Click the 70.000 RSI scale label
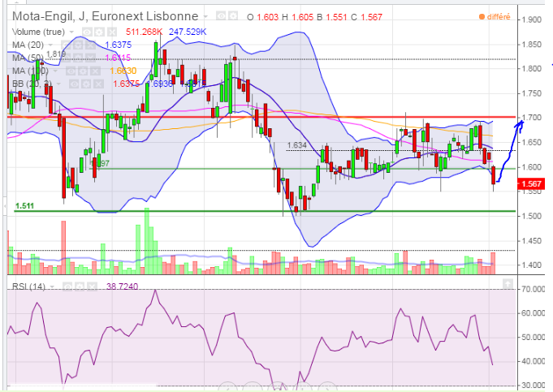 click(x=533, y=290)
